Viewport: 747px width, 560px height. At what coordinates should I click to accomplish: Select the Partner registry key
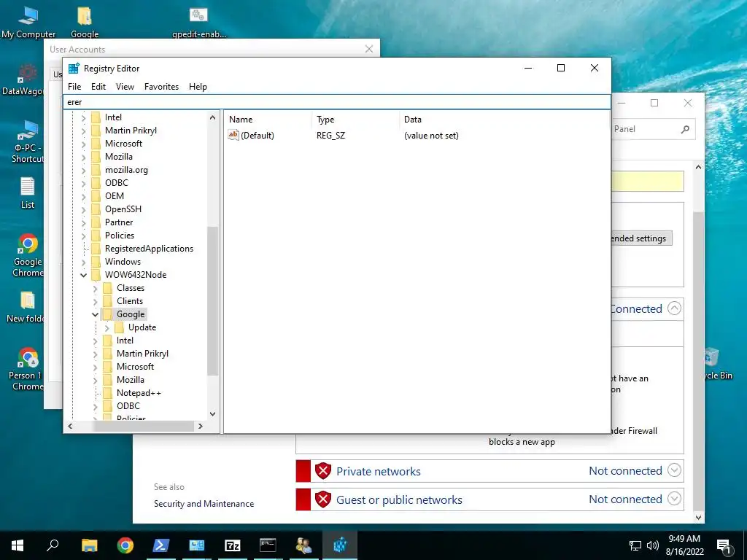click(x=119, y=222)
